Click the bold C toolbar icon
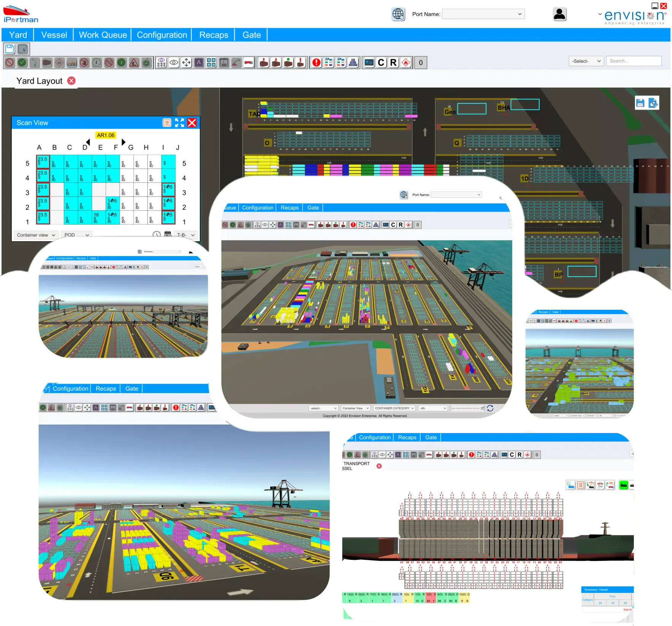 point(381,62)
